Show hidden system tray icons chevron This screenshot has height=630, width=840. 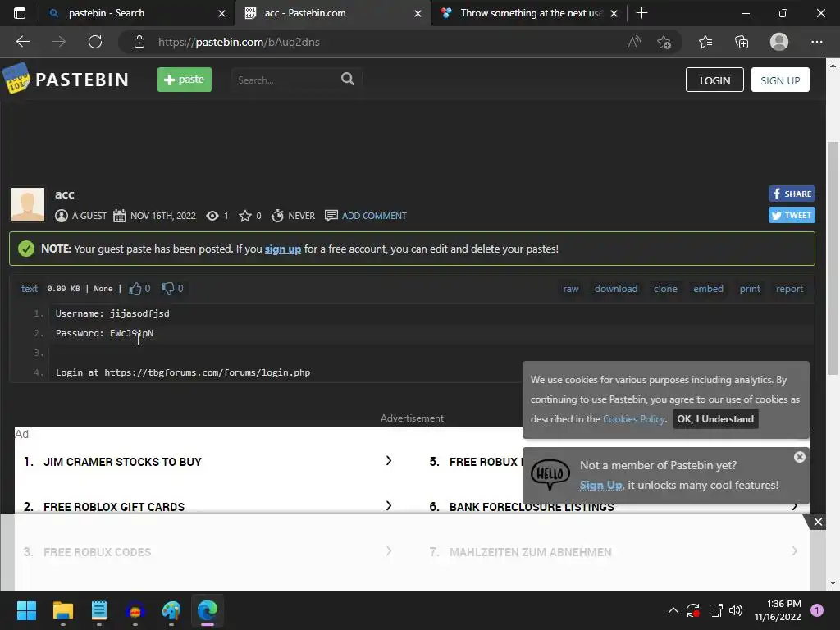tap(673, 610)
